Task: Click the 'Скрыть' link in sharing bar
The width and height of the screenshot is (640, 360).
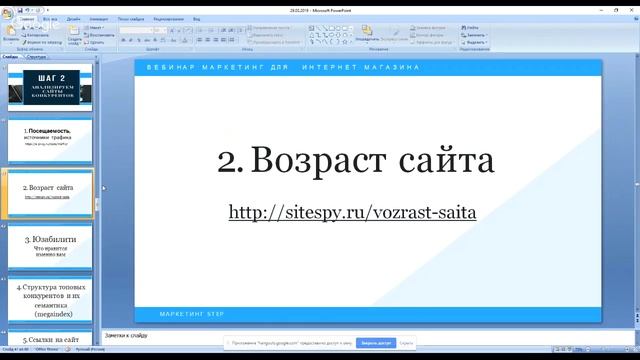Action: click(x=406, y=343)
